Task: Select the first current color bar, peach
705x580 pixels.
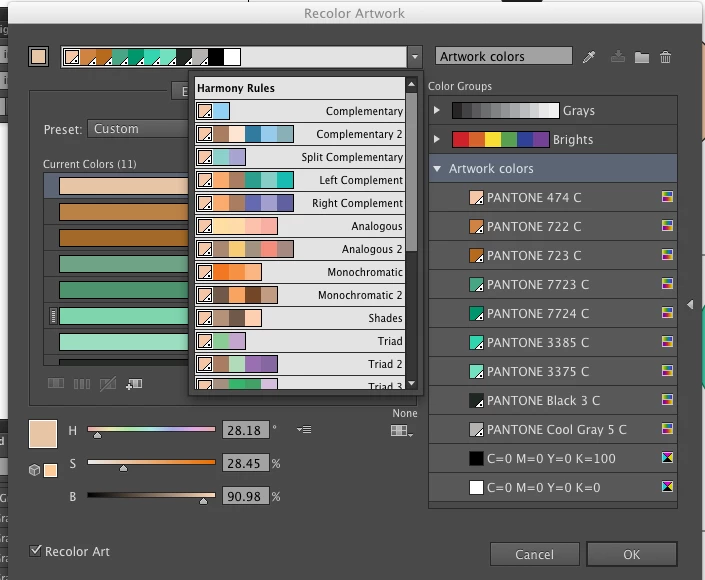Action: [x=124, y=186]
